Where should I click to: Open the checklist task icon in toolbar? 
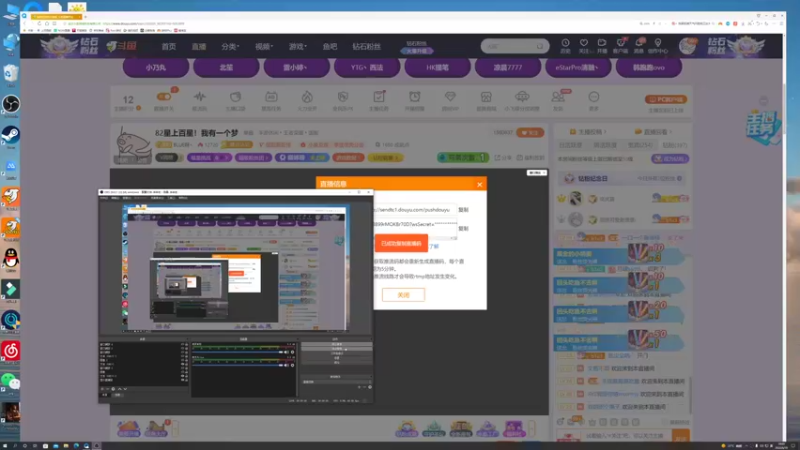[x=379, y=97]
